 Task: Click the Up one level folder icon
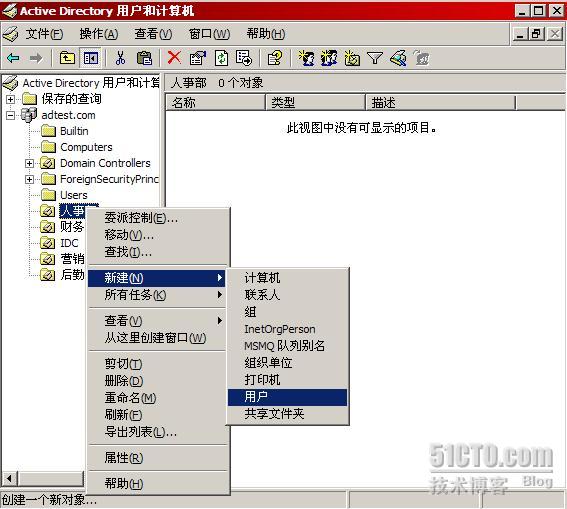(x=67, y=58)
